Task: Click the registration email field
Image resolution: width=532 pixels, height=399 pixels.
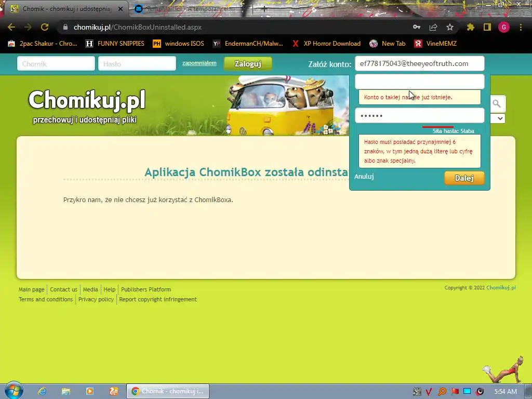Action: point(420,63)
